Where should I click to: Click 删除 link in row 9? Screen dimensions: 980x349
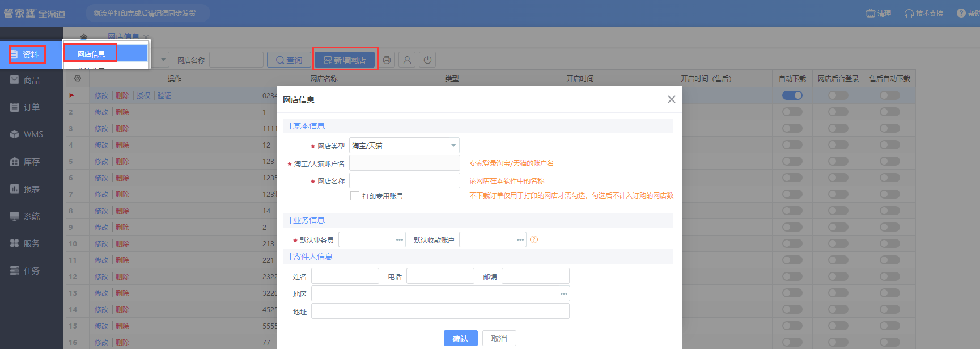122,228
